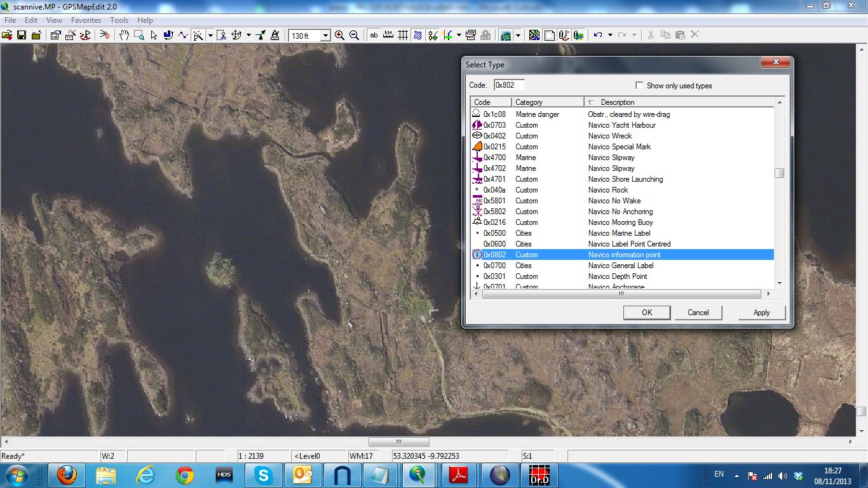Toggle the 'ab' labels display icon
Screen dimensions: 868x488
374,35
